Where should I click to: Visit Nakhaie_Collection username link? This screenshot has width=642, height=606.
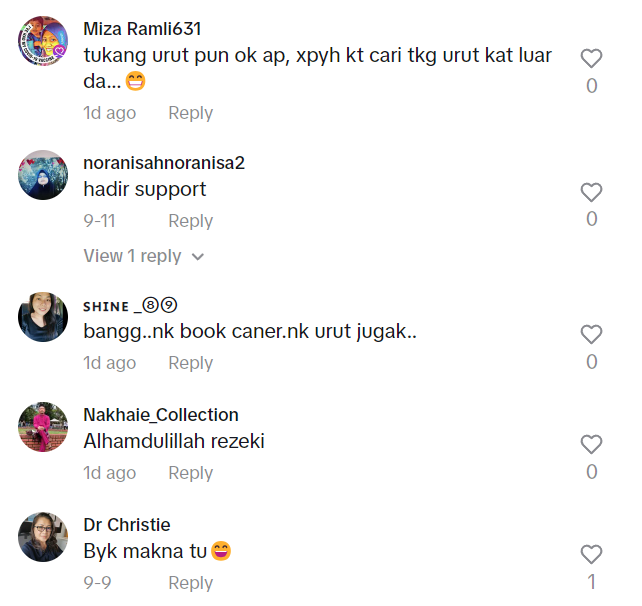(160, 415)
